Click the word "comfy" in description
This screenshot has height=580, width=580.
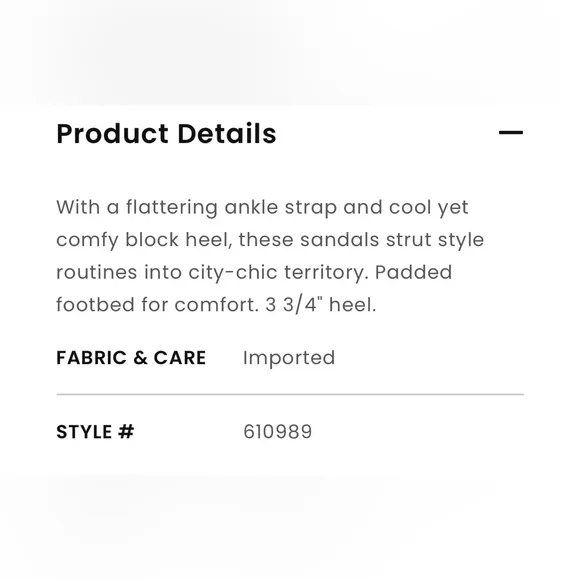tap(87, 241)
